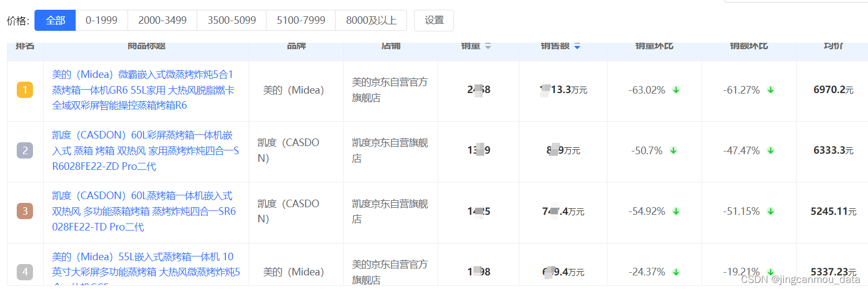Screen dimensions: 868x290
Task: Sort by 销售额 column arrow
Action: (577, 47)
